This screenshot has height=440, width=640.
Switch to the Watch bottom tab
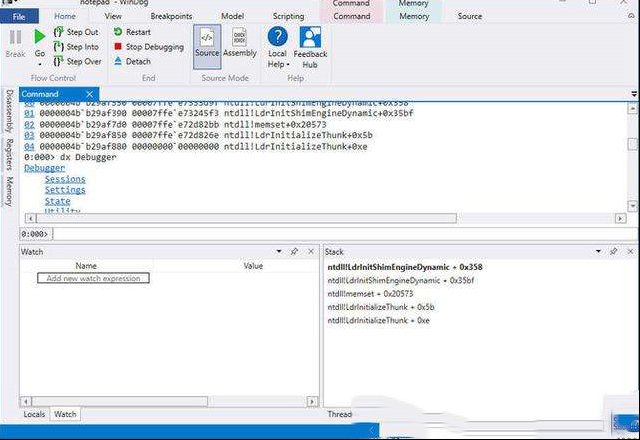pos(65,414)
